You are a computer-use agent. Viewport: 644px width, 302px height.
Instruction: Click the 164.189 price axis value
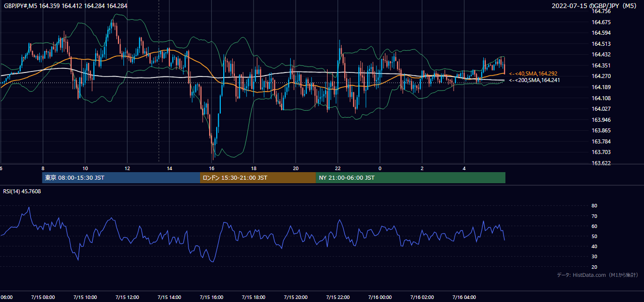601,87
